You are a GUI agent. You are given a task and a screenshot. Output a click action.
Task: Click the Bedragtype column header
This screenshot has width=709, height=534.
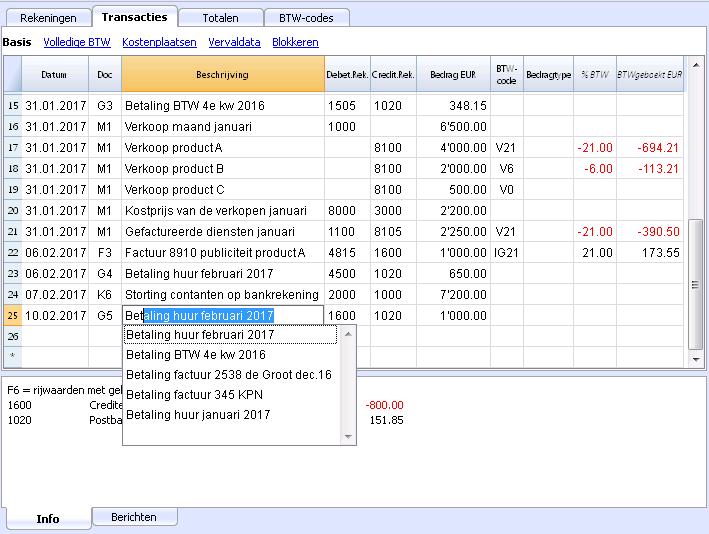(548, 75)
